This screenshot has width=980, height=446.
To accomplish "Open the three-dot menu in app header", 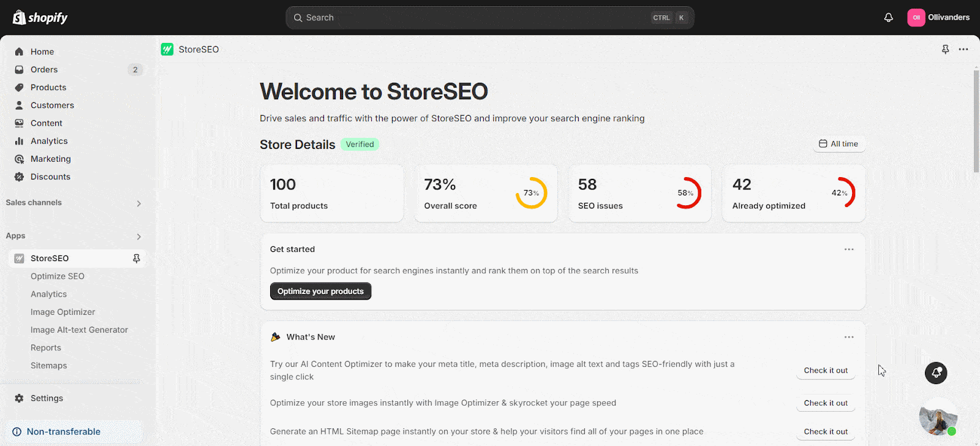I will 963,49.
